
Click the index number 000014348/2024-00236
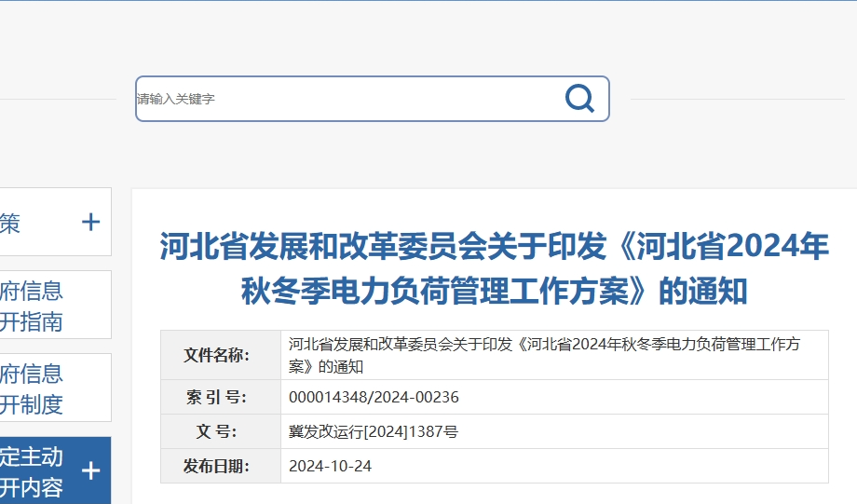coord(374,397)
